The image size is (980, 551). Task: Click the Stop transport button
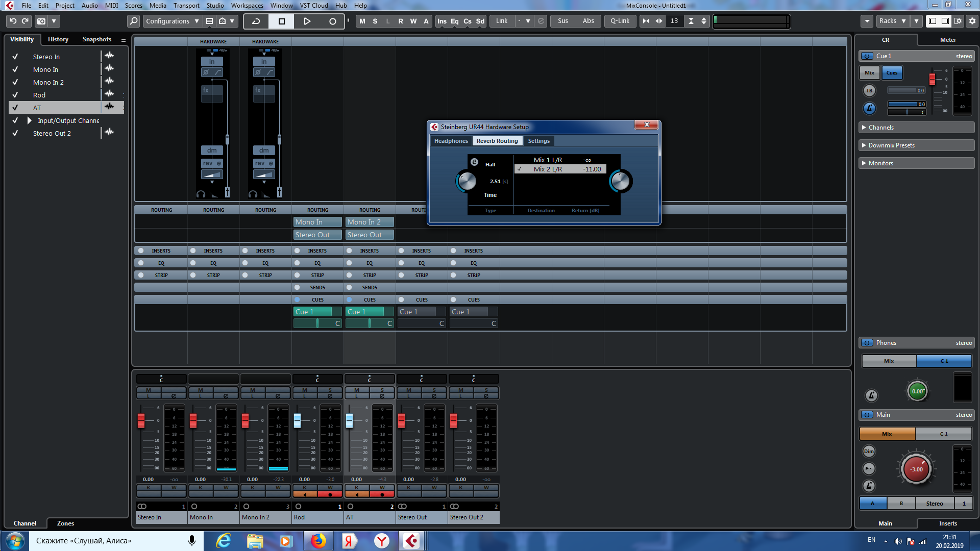point(281,21)
